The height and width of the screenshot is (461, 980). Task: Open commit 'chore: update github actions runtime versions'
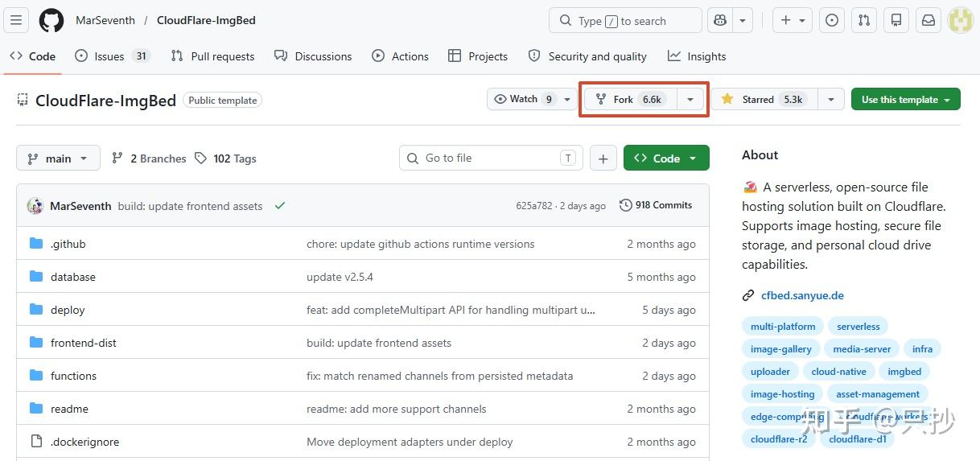[x=420, y=244]
